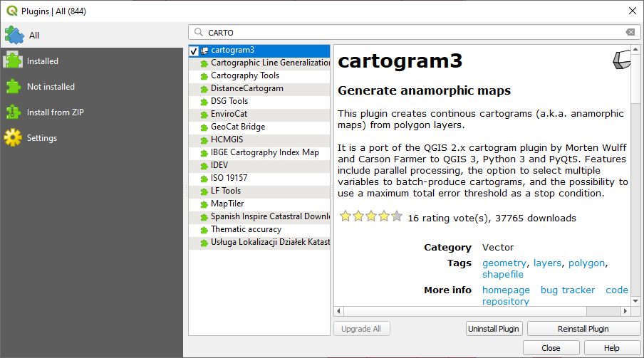The height and width of the screenshot is (358, 644).
Task: Click the cartogram3 plugin logo icon
Action: point(621,60)
